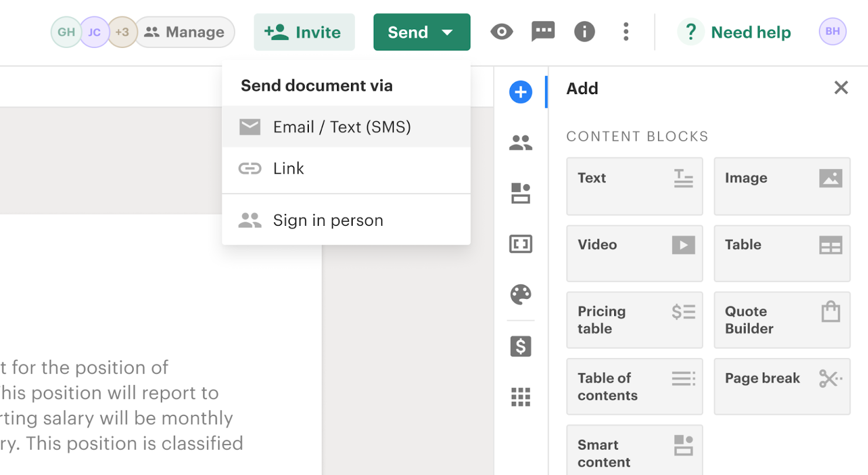Click the Need help link
The image size is (868, 475).
734,32
